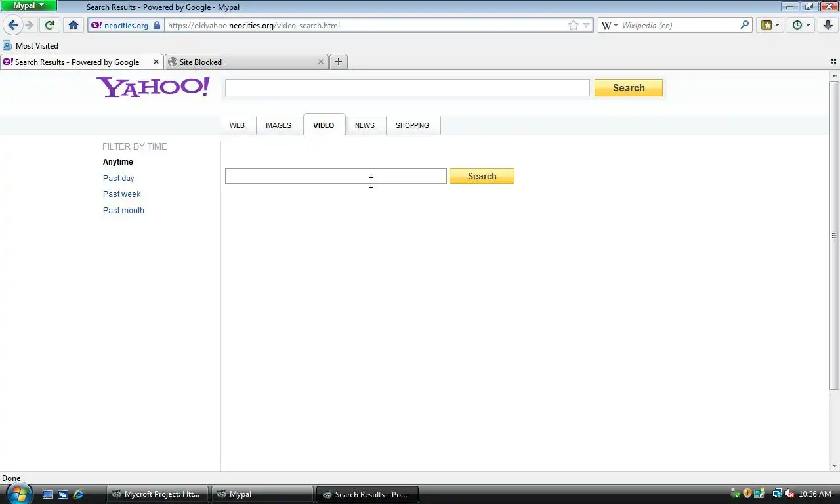Launch Internet Explorer from quick launch

78,494
